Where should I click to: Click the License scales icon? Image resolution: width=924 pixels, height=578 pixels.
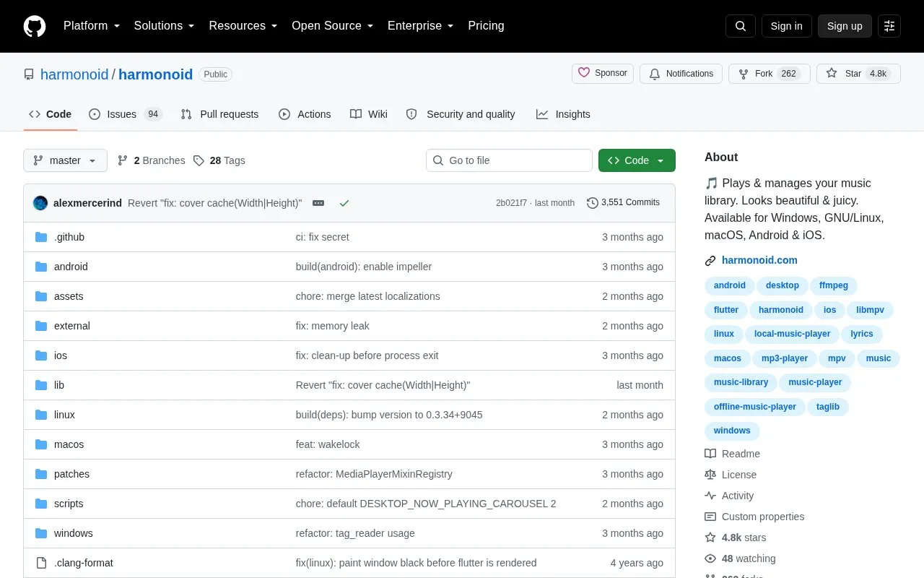click(710, 475)
